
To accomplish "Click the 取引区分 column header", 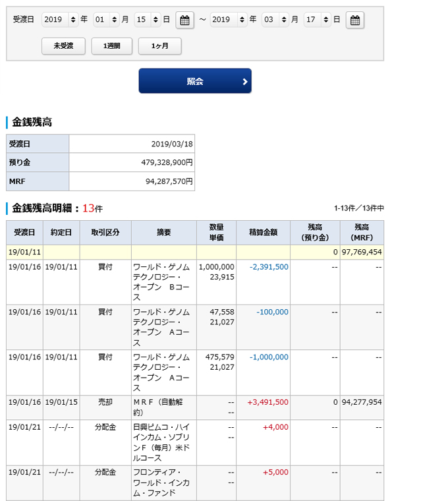I will tap(105, 233).
